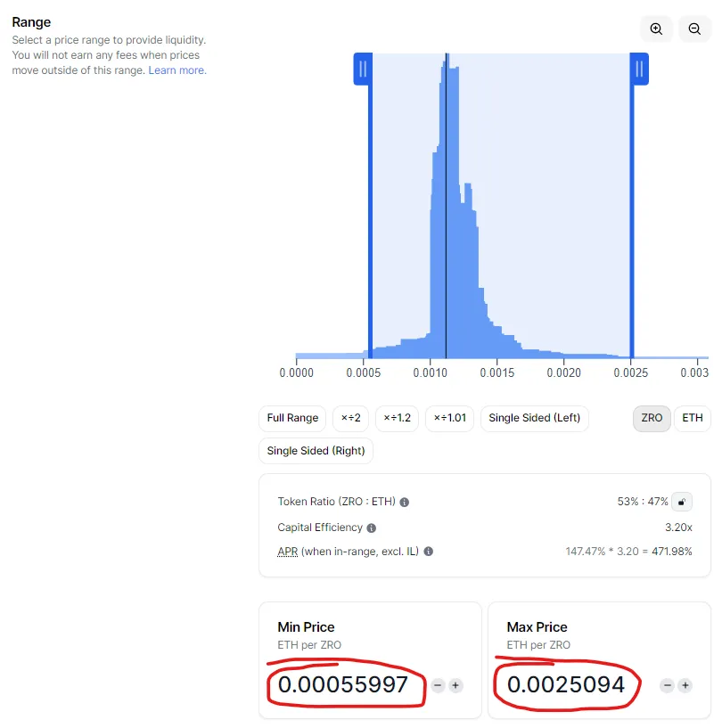Increase Max Price with plus button
722x728 pixels.
(x=685, y=685)
